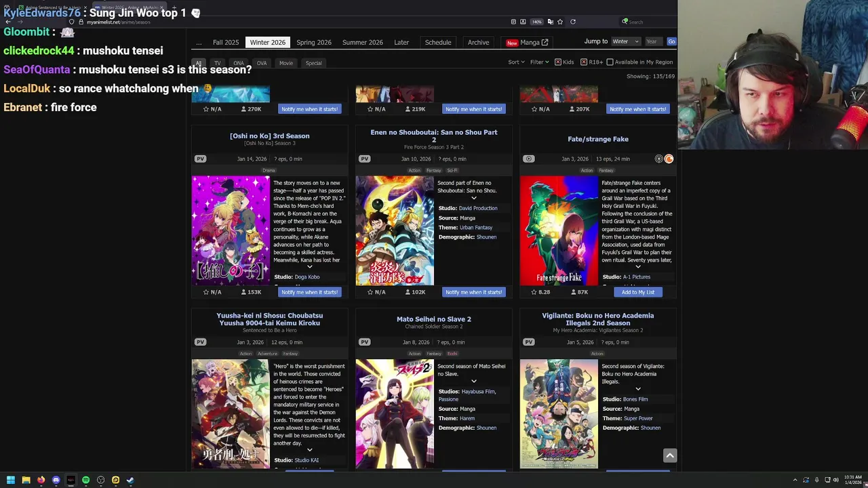Open the Vigilante 2nd Season poster thumbnail

[559, 414]
